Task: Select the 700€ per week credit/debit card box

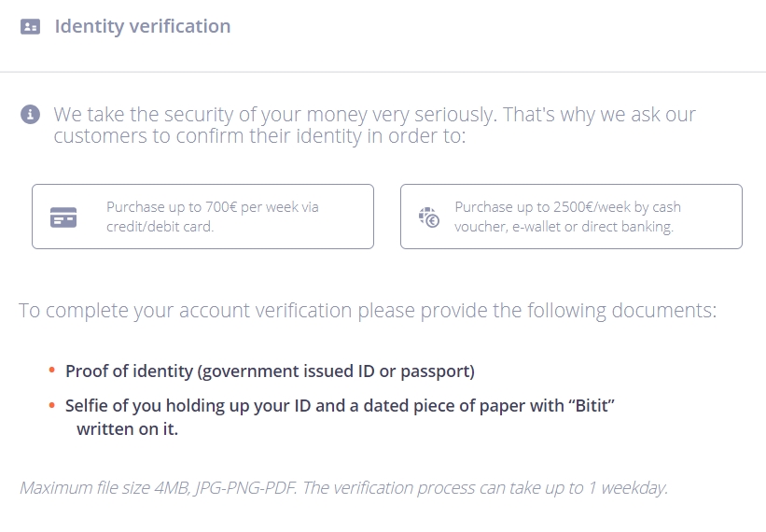Action: pyautogui.click(x=202, y=217)
